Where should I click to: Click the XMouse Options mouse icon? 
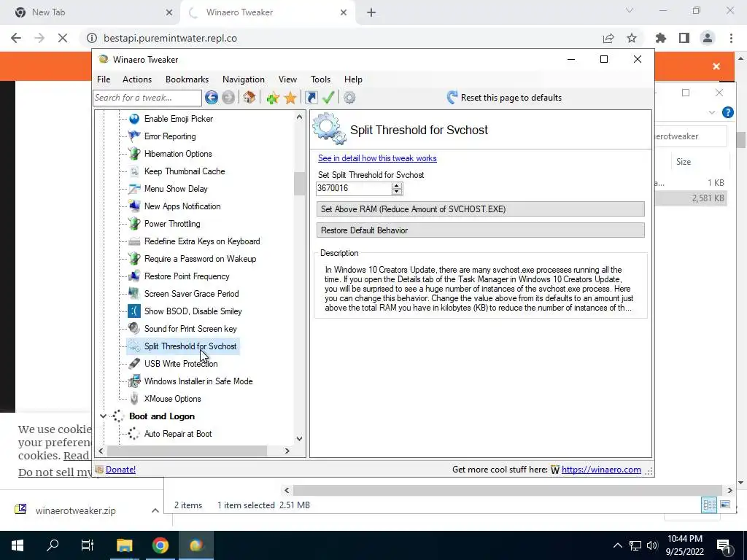coord(134,399)
